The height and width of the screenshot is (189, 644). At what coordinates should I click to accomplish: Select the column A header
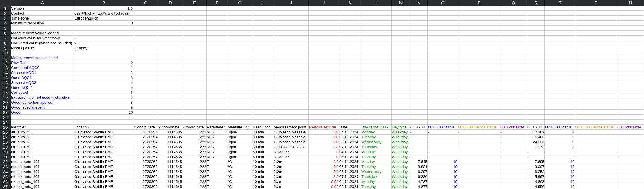pyautogui.click(x=42, y=3)
